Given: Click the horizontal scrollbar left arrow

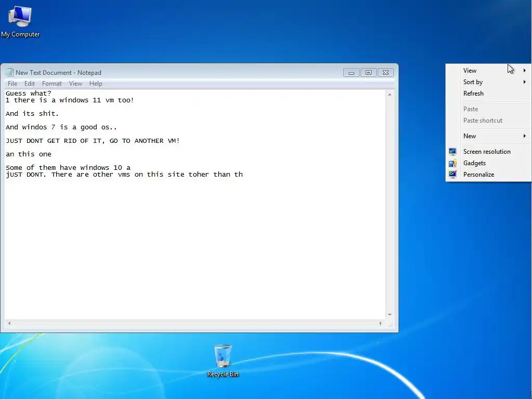Looking at the screenshot, I should point(9,323).
